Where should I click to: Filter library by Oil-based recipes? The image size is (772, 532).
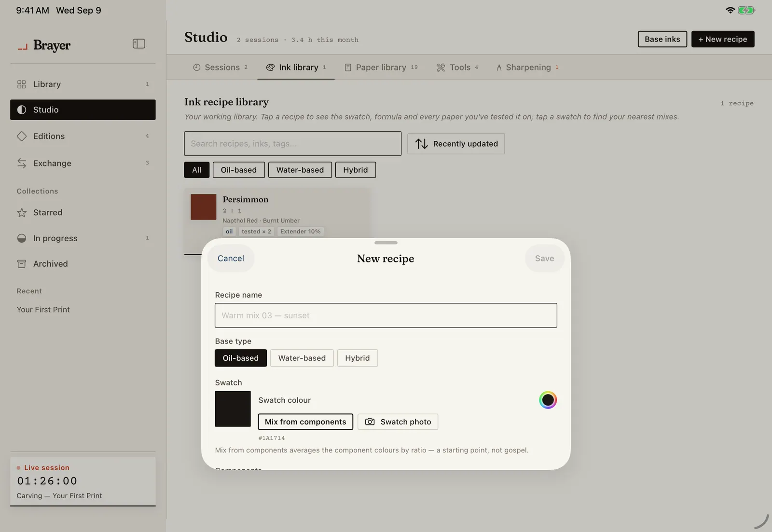pyautogui.click(x=239, y=170)
